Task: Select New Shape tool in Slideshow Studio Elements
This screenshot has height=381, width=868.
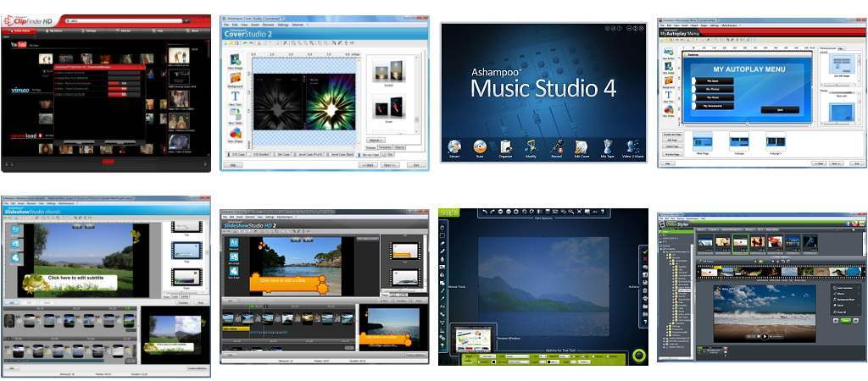Action: pos(15,258)
